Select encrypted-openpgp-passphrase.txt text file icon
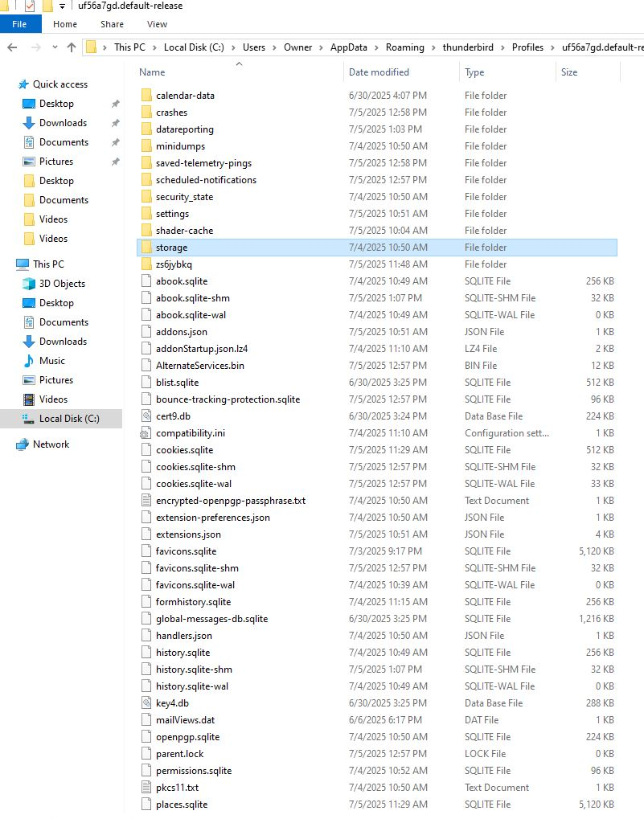Image resolution: width=644 pixels, height=819 pixels. 146,501
